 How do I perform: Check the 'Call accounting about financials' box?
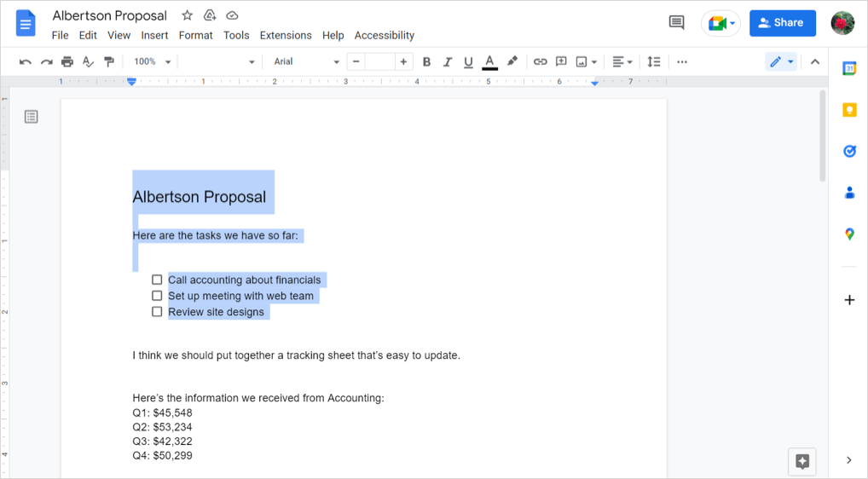coord(157,280)
